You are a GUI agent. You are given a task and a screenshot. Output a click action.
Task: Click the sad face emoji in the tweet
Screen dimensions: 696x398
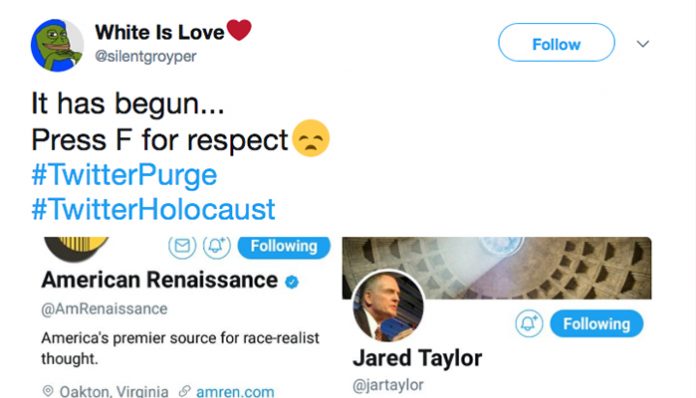pyautogui.click(x=311, y=138)
